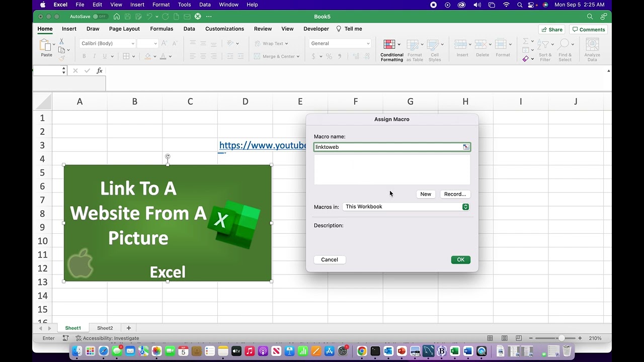Open the Tools menu in macOS menu bar

pos(185,5)
